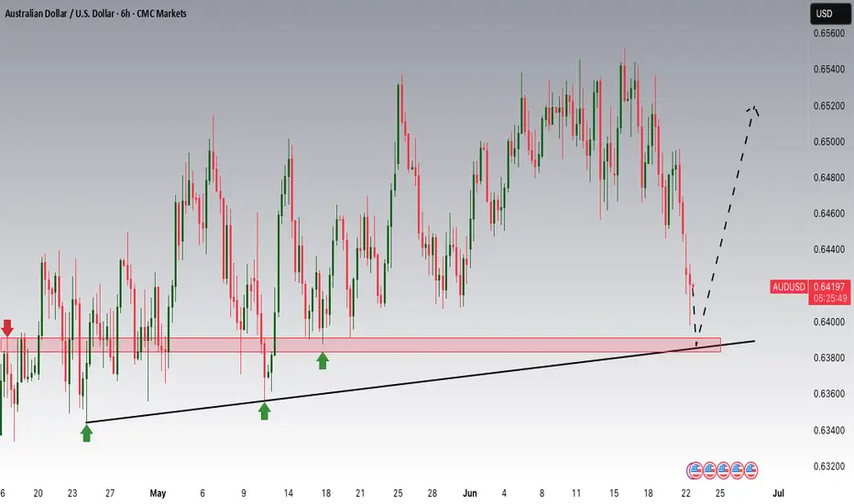Image resolution: width=854 pixels, height=504 pixels.
Task: Select the red down arrow marker
Action: click(x=7, y=328)
